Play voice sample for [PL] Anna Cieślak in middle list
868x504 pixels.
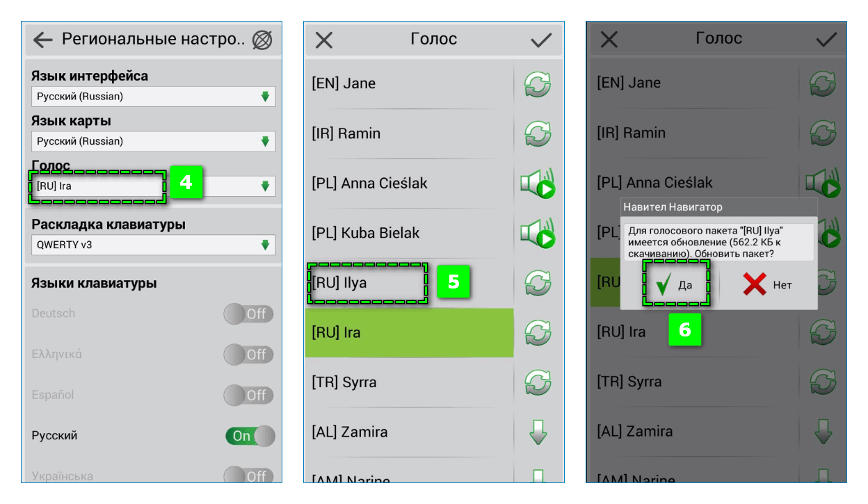(538, 183)
